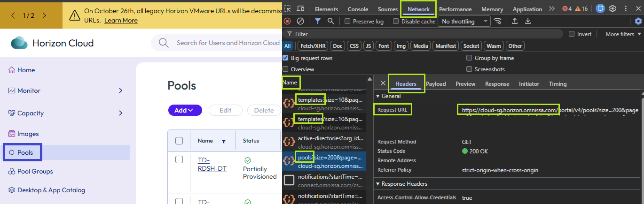The image size is (644, 204).
Task: Stop recording the network log
Action: pyautogui.click(x=287, y=21)
